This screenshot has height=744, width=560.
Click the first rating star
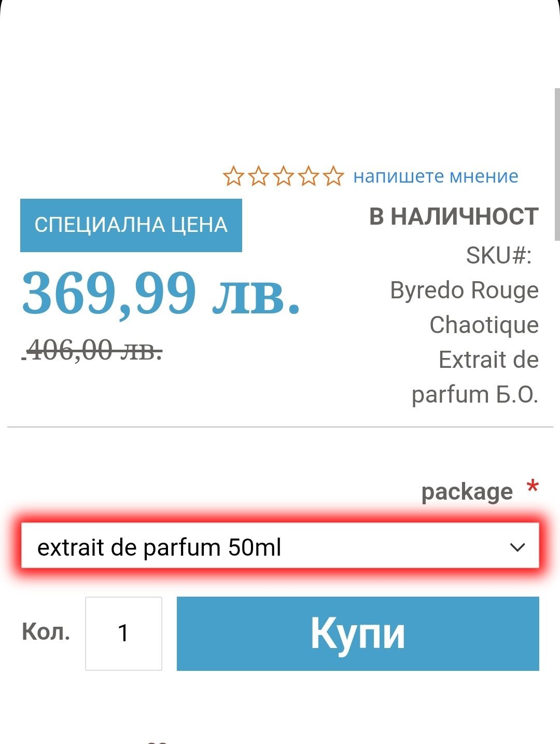pyautogui.click(x=233, y=176)
